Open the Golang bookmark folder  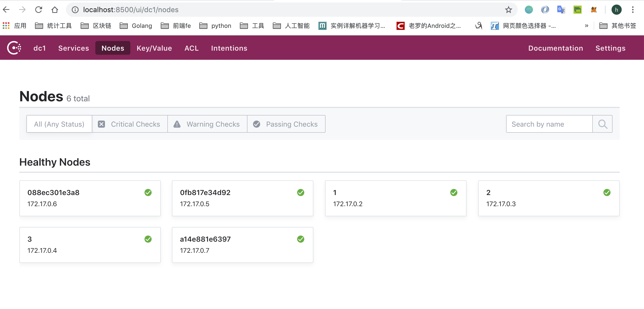[x=136, y=26]
